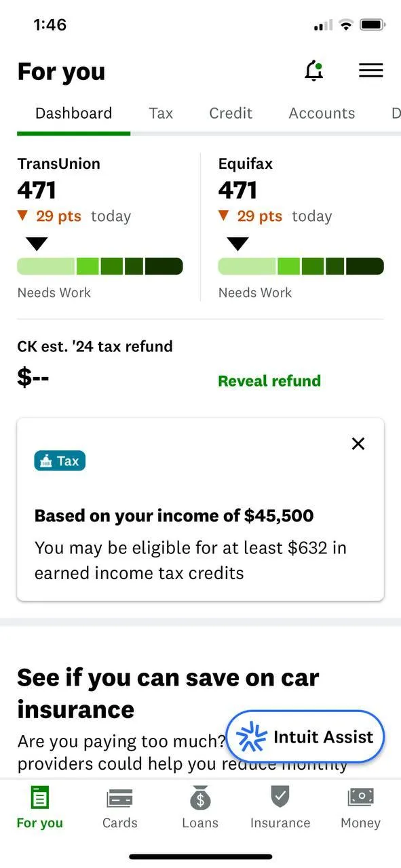This screenshot has height=868, width=401.
Task: Open the Loans money bag icon
Action: (200, 798)
